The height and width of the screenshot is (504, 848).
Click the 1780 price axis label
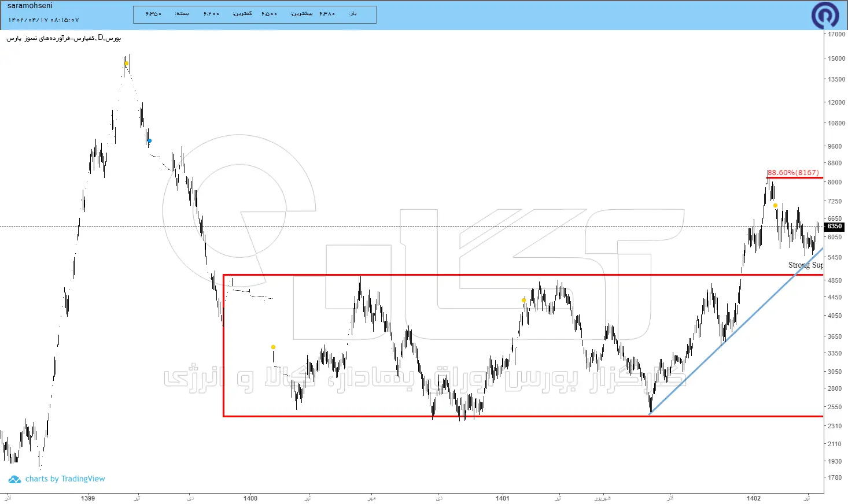click(x=835, y=477)
